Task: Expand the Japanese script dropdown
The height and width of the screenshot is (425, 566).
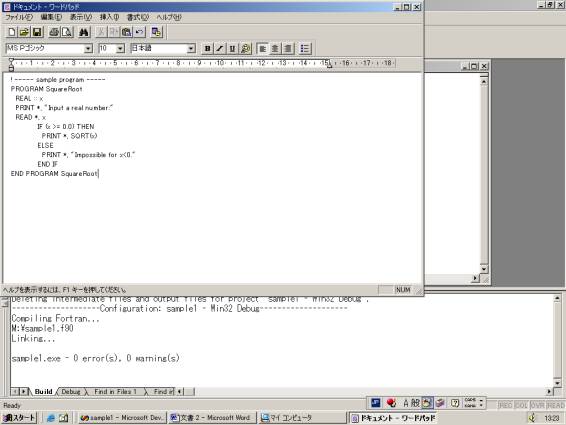Action: click(x=191, y=48)
